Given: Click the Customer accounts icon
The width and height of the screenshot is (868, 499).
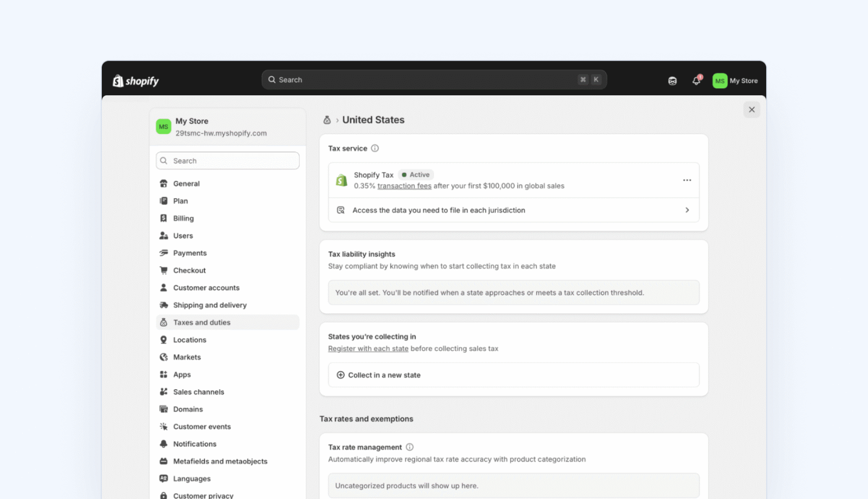Looking at the screenshot, I should (x=163, y=287).
